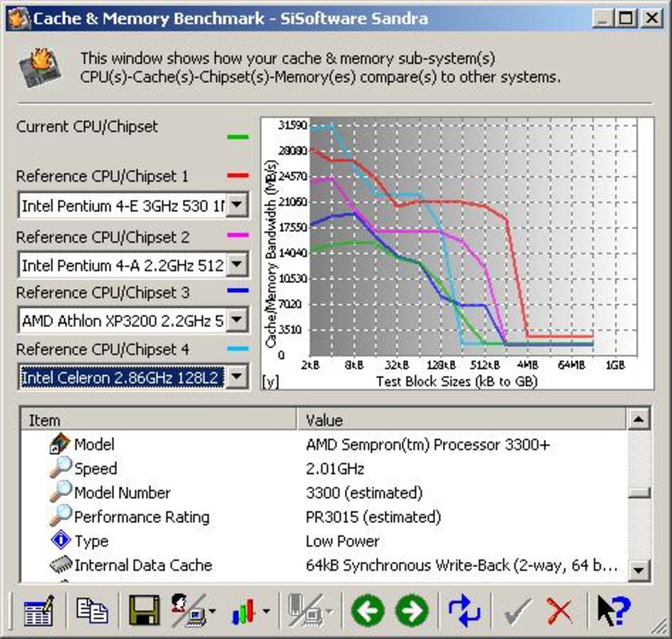Click the list scrollbar up arrow
Screen dimensions: 672x639
tap(639, 419)
